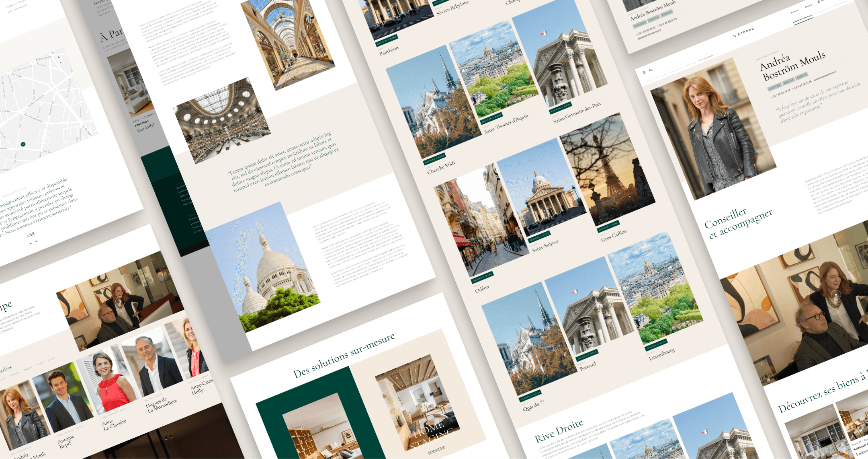This screenshot has height=459, width=868.
Task: Click the domed library reading room photo
Action: 223,120
